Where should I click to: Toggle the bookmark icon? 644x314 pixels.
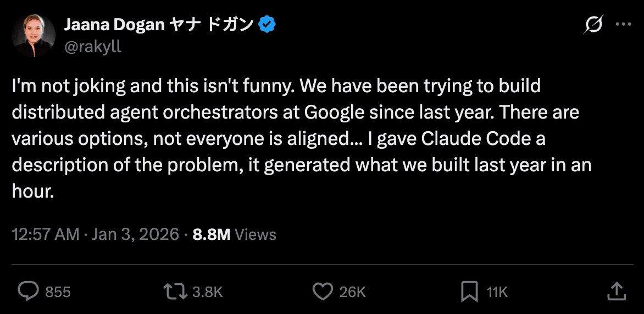point(469,291)
